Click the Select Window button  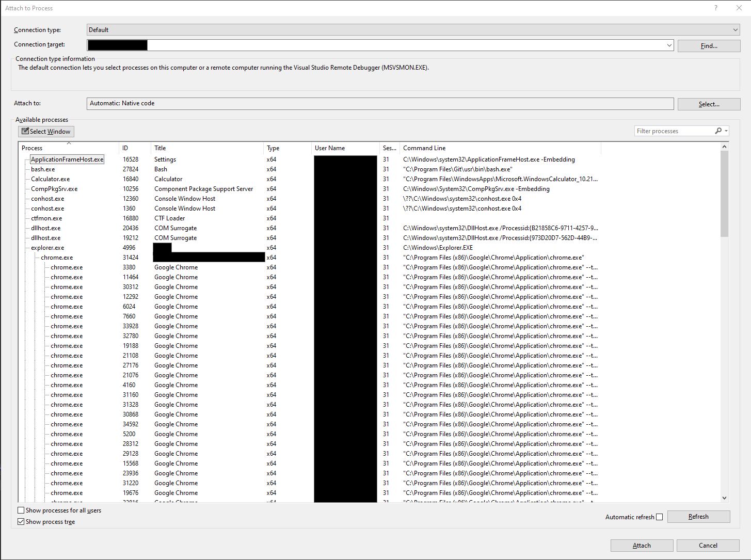point(46,132)
